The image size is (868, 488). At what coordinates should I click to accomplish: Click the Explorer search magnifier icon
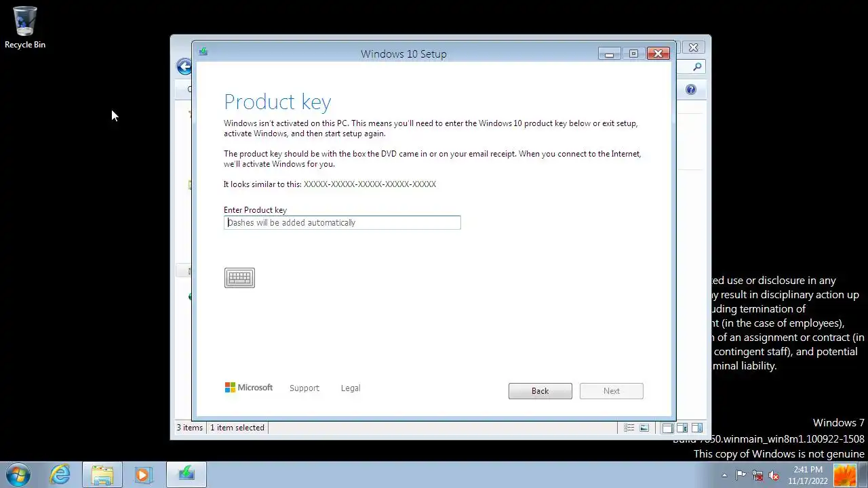pos(697,66)
